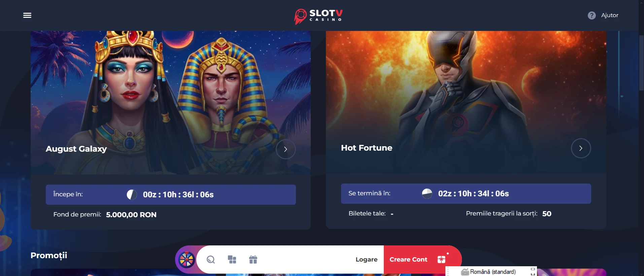The width and height of the screenshot is (644, 276).
Task: Click the Creare Cont button
Action: click(408, 260)
